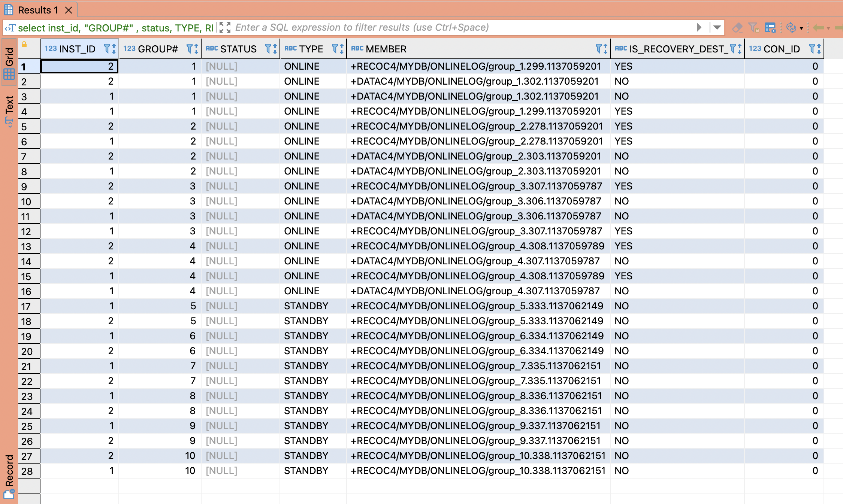Close the Results 1 tab

[69, 10]
